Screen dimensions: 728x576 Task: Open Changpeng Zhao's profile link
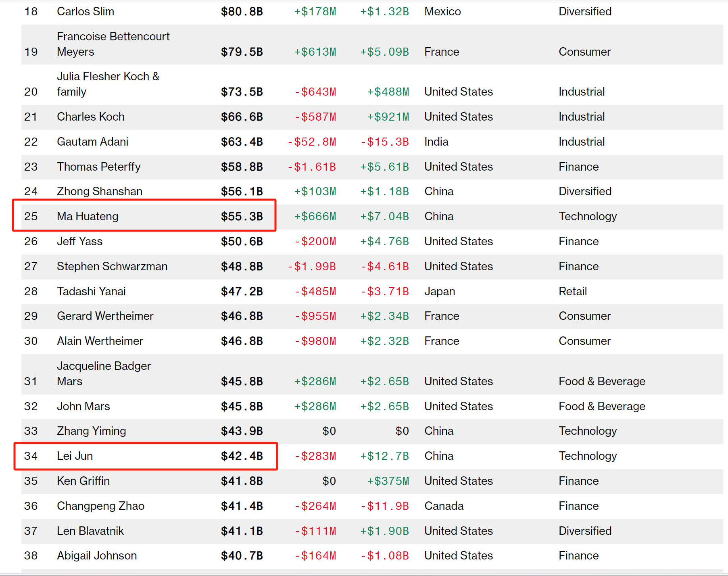click(x=100, y=506)
